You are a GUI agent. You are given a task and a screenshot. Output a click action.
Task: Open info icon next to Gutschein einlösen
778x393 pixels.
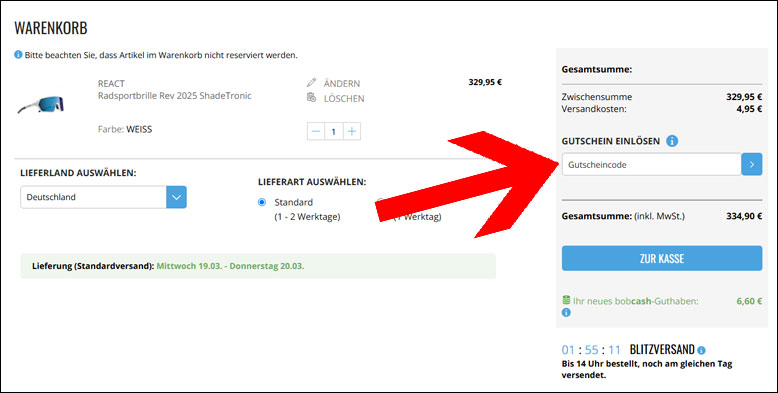[672, 141]
